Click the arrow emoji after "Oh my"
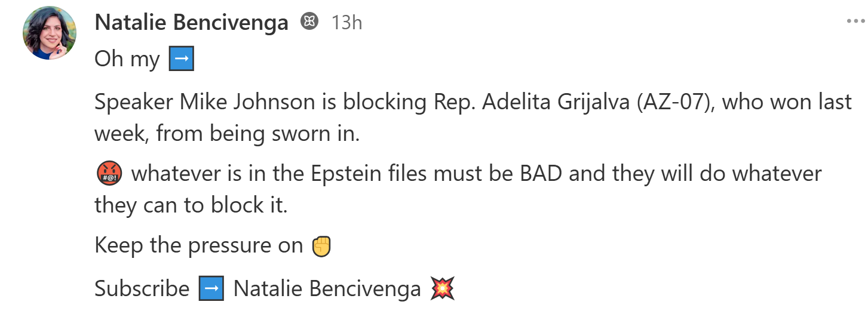Screen dimensions: 868x317 coord(182,60)
